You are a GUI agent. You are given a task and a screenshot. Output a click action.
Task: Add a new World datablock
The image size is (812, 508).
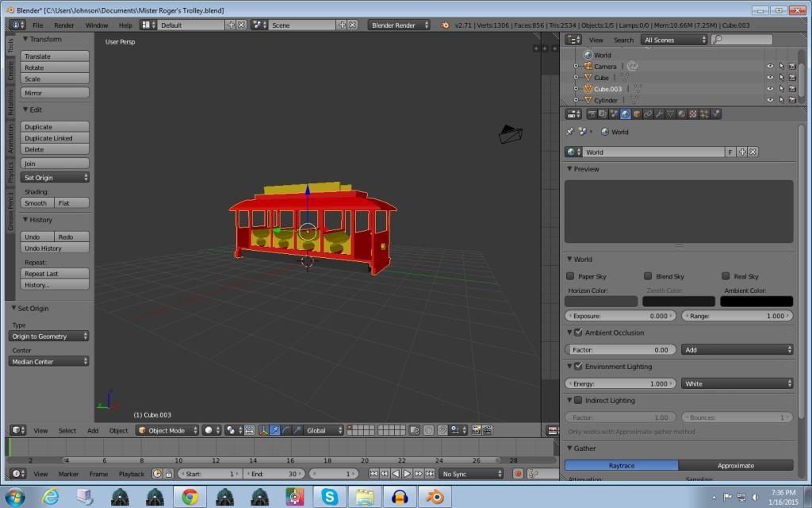point(742,152)
